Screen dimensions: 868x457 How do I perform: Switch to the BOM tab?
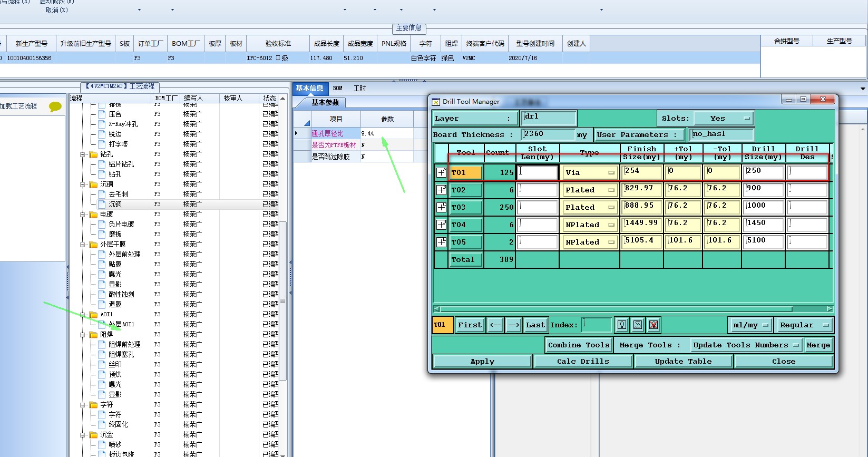click(338, 88)
